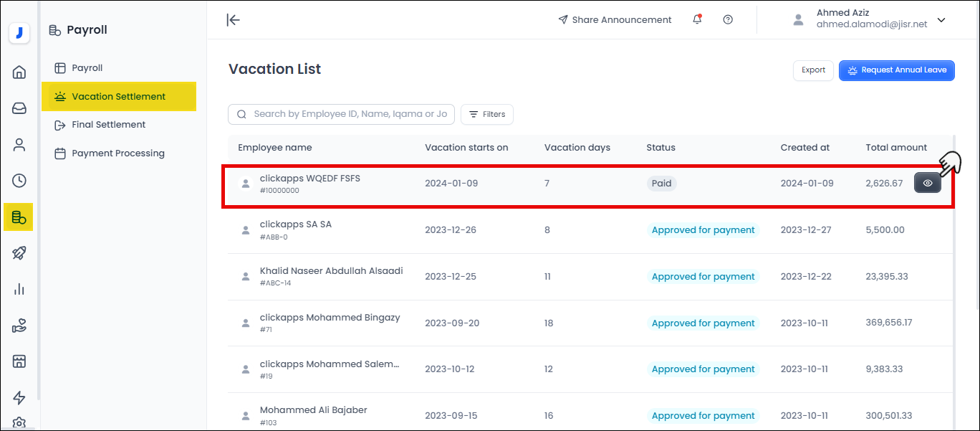View settlement details with the eye icon
The height and width of the screenshot is (431, 980).
tap(928, 184)
